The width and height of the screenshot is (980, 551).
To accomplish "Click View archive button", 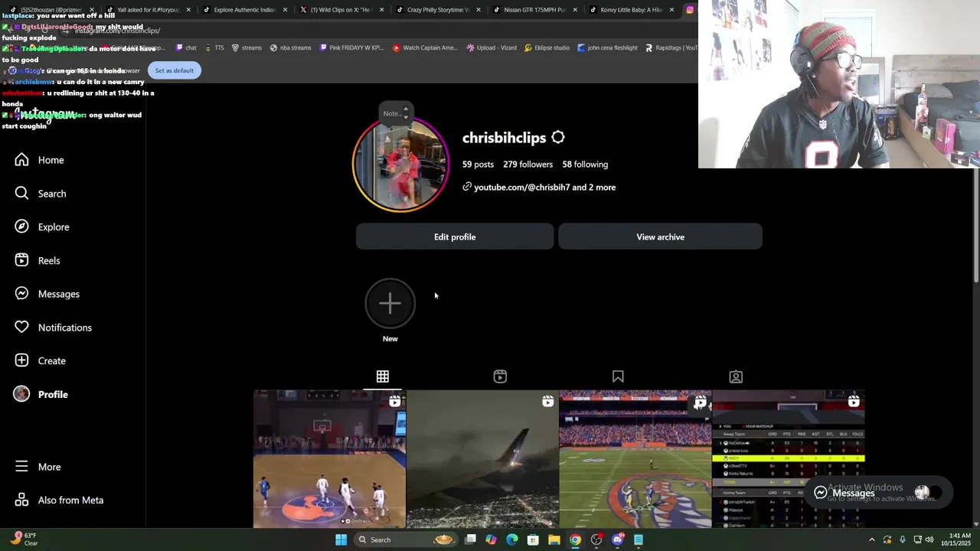I will pos(660,237).
